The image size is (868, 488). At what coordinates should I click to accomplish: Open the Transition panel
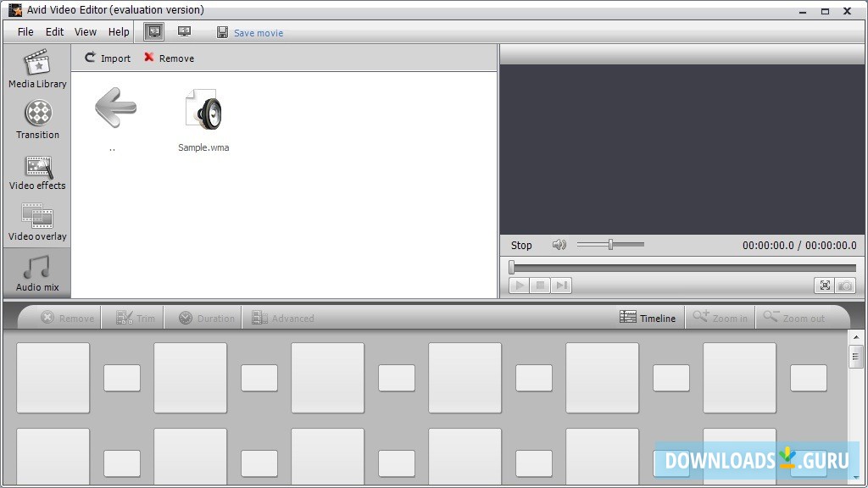pos(37,119)
